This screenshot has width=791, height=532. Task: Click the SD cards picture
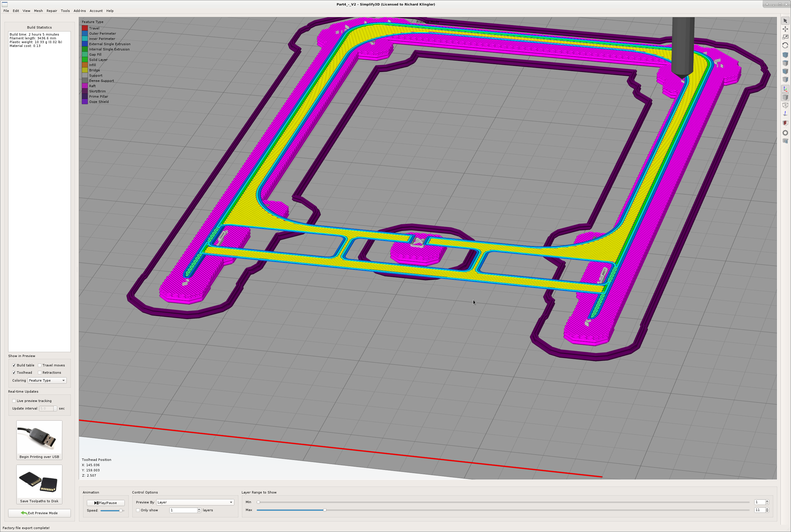(39, 482)
